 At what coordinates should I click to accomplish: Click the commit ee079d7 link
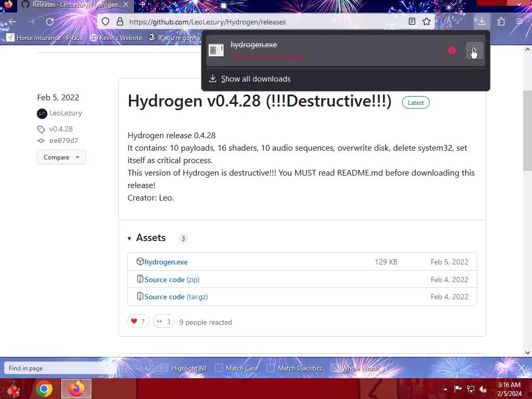click(64, 140)
